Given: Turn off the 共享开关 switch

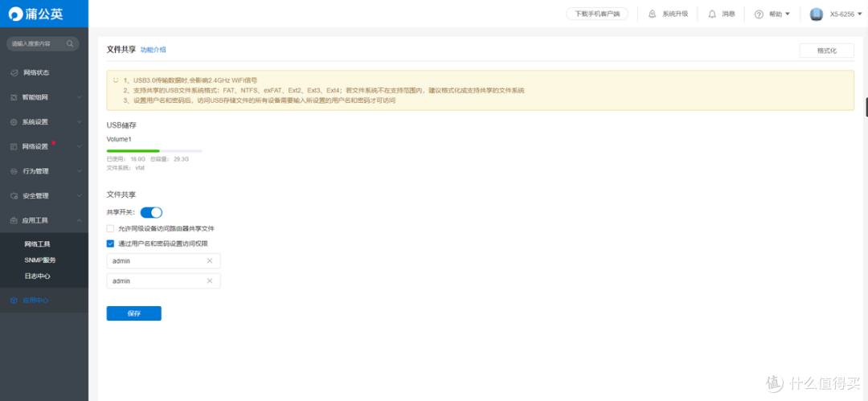Looking at the screenshot, I should coord(151,213).
